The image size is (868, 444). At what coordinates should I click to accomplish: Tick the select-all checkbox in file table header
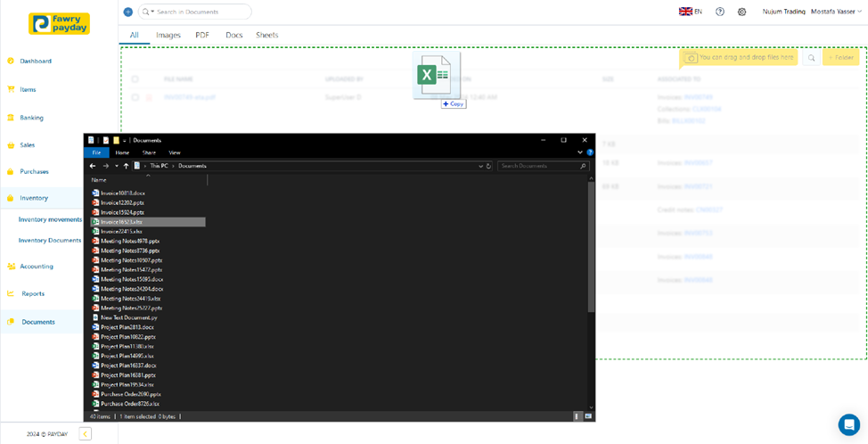135,79
